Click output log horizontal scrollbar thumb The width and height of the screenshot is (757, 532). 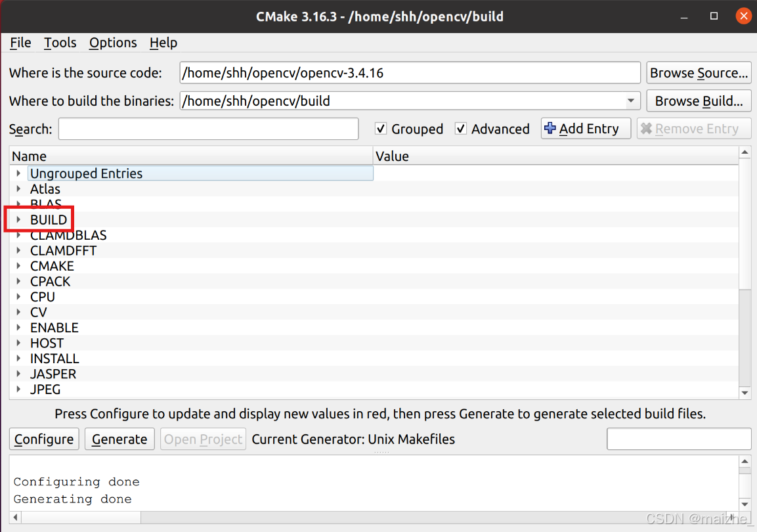[x=81, y=518]
